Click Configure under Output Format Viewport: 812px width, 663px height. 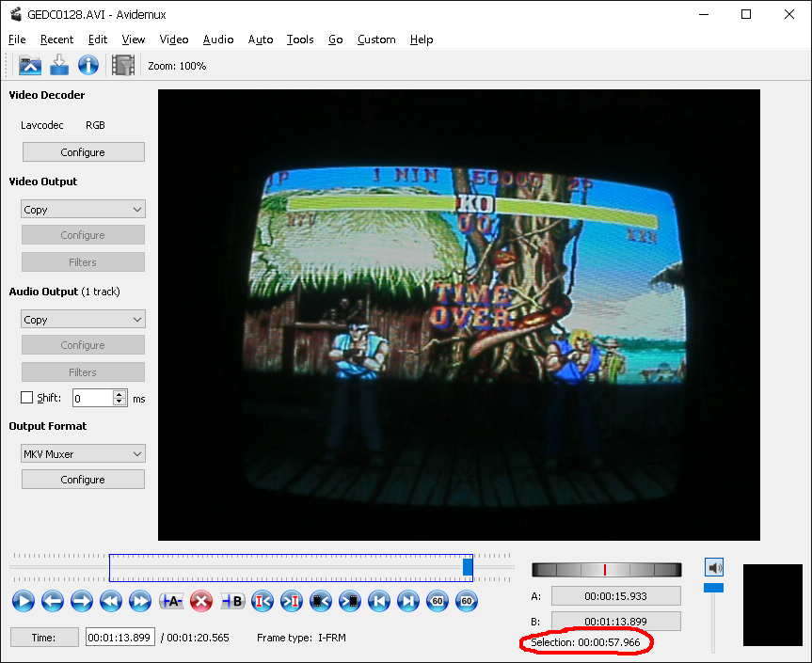click(83, 480)
